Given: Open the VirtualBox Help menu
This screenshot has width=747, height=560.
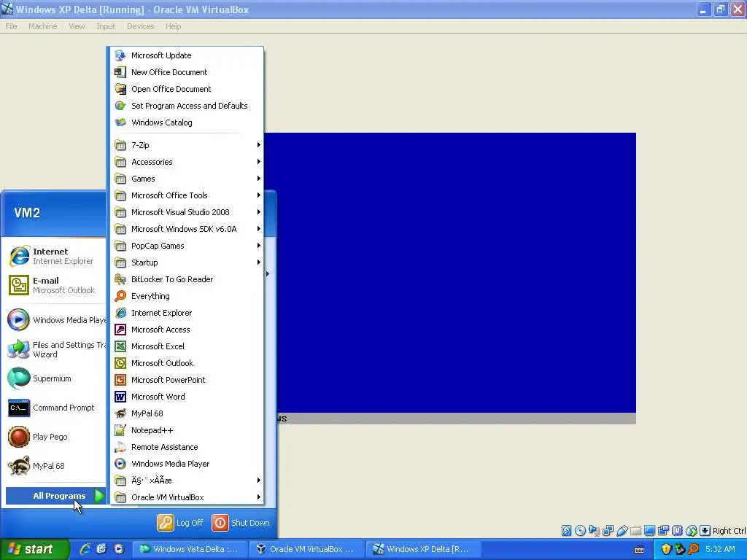Looking at the screenshot, I should tap(174, 26).
